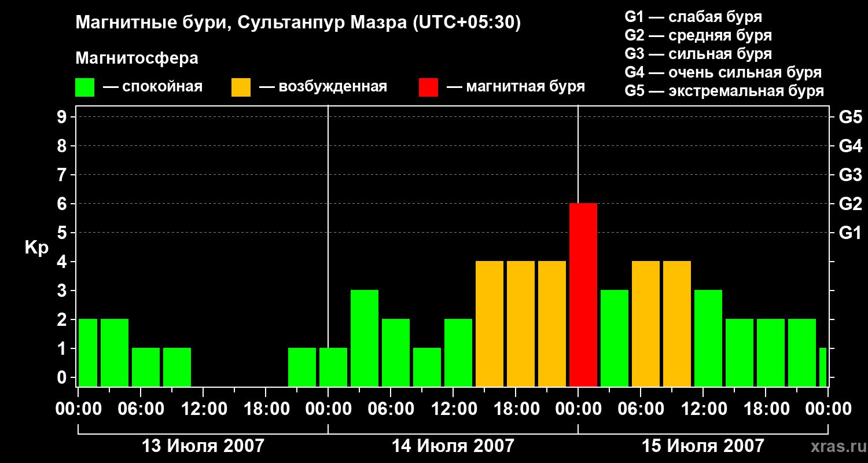Image resolution: width=868 pixels, height=463 pixels.
Task: Click the orange 'возбужденная' legend swatch
Action: coord(241,87)
